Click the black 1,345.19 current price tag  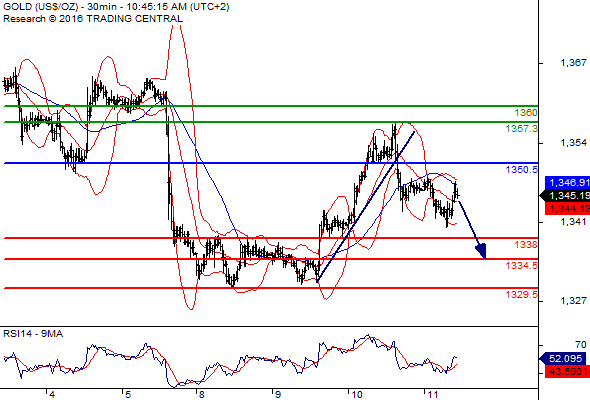[x=565, y=196]
